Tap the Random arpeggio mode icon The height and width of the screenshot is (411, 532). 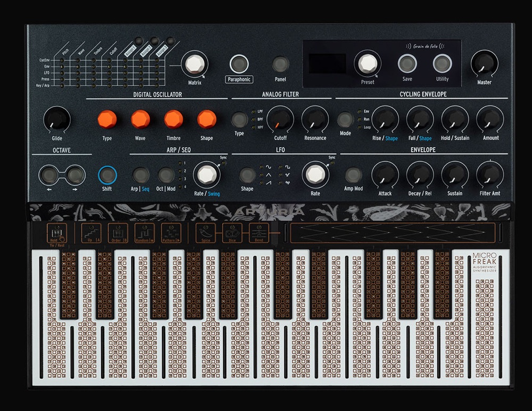click(144, 233)
